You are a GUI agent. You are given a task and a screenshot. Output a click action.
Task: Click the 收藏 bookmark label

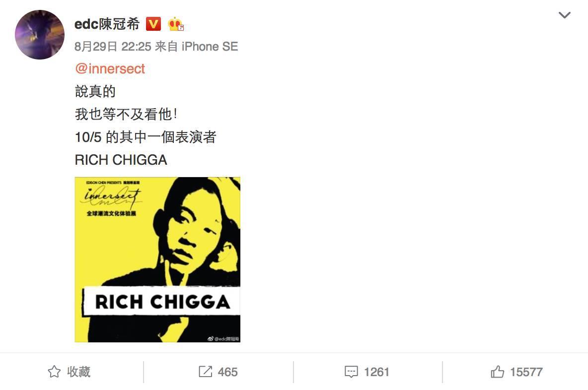point(79,372)
